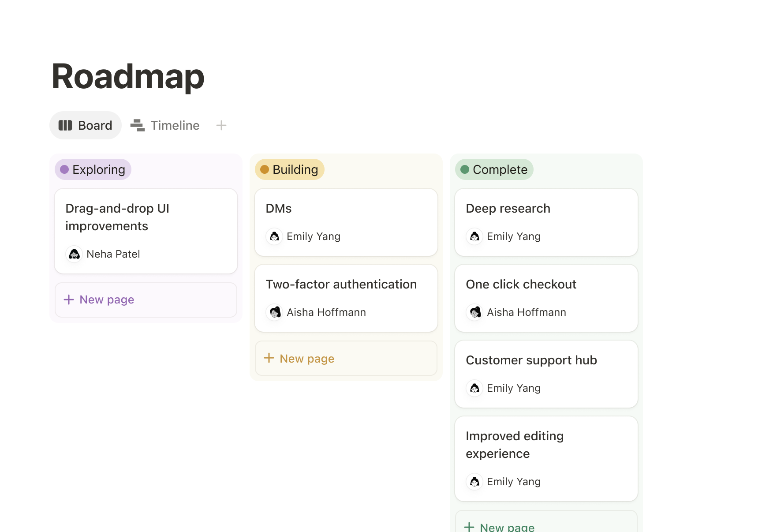Click the Timeline view icon
762x532 pixels.
(x=138, y=125)
